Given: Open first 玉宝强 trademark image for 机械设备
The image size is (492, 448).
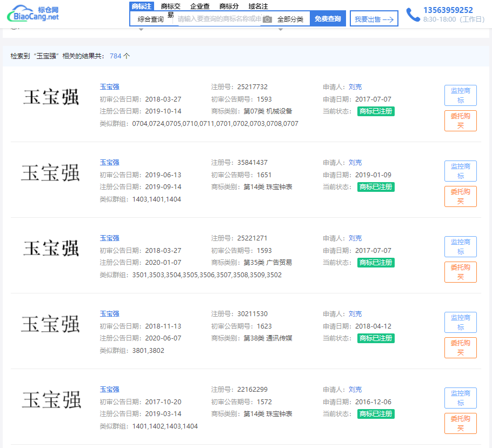Looking at the screenshot, I should point(51,98).
